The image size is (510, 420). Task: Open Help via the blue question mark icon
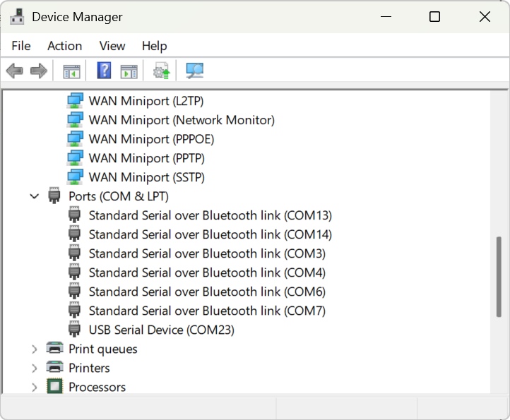point(104,70)
